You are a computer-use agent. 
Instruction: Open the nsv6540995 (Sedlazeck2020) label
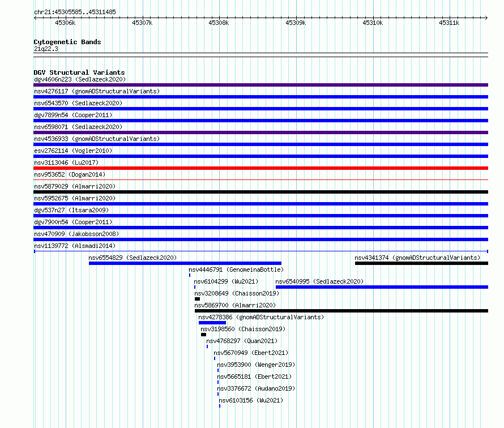tap(319, 281)
